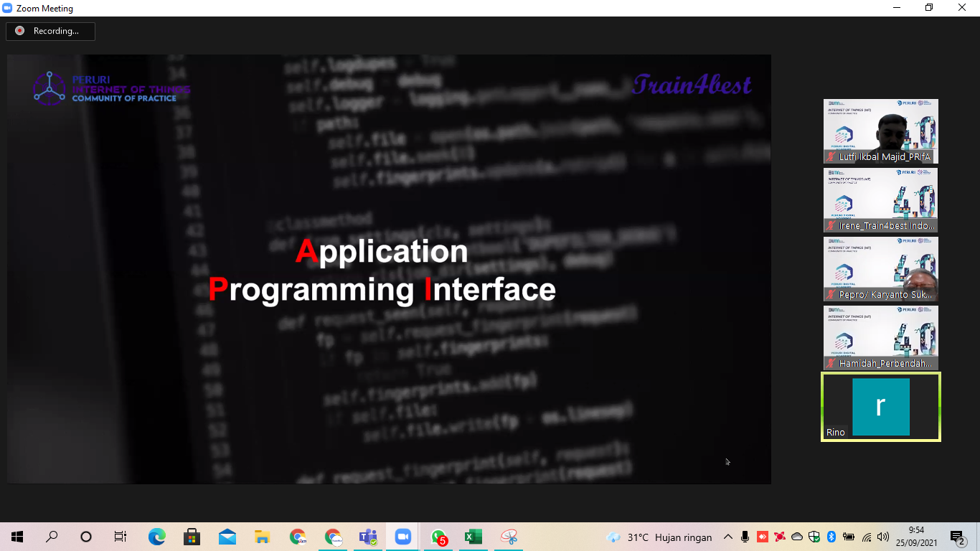Click the weather widget Hujan ringan
980x551 pixels.
click(659, 537)
